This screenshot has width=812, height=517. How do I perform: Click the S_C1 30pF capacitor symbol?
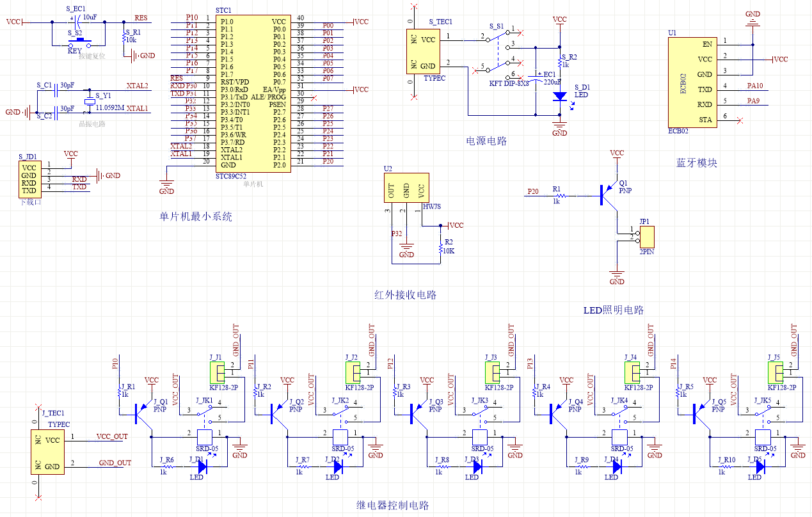coord(55,91)
